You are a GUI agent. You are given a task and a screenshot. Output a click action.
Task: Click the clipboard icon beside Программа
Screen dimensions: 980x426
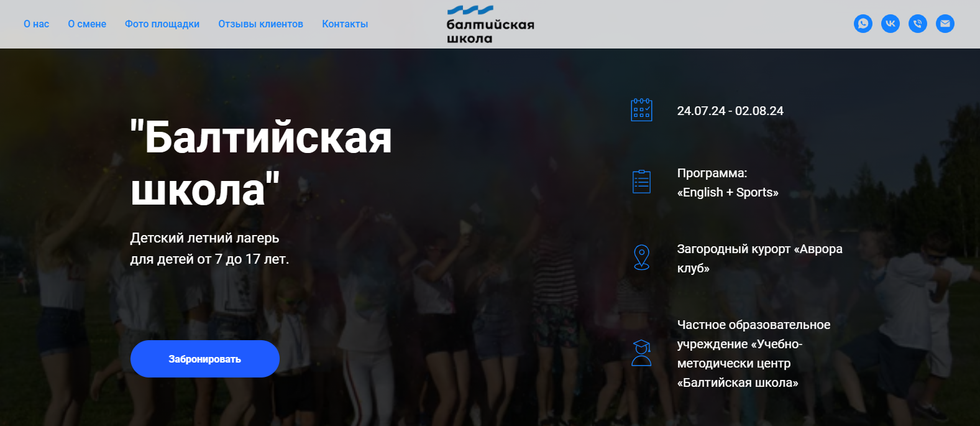click(641, 182)
